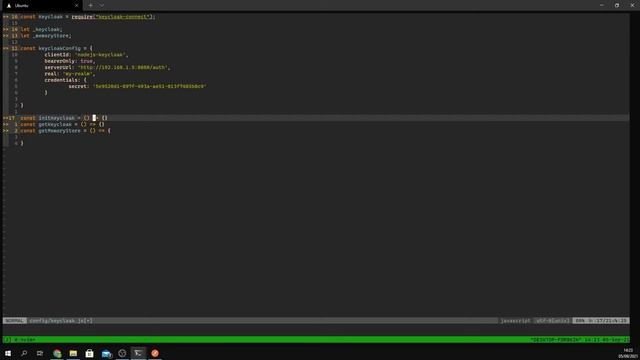
Task: Click the 'let _keycloak;' line
Action: (41, 29)
